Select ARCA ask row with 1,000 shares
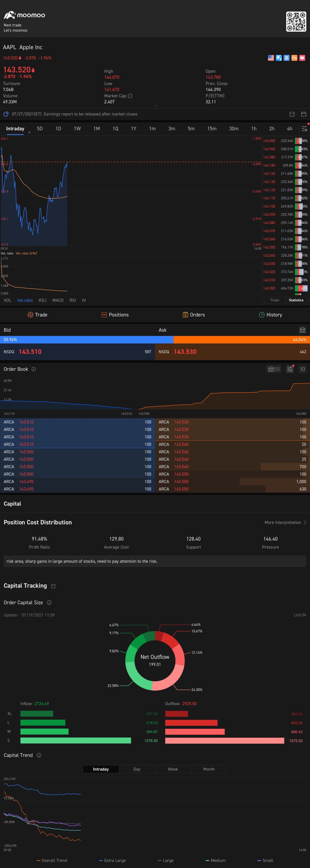Viewport: 310px width, 868px height. tap(232, 481)
